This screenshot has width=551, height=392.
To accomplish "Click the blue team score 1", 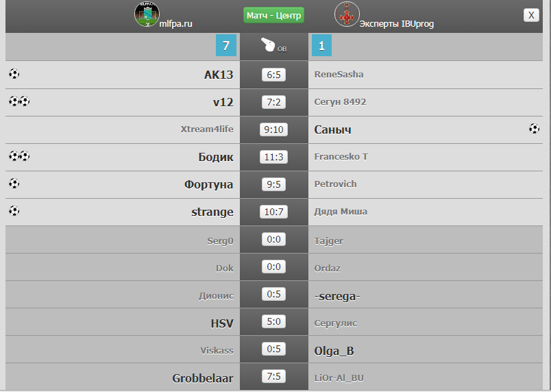I will click(321, 45).
